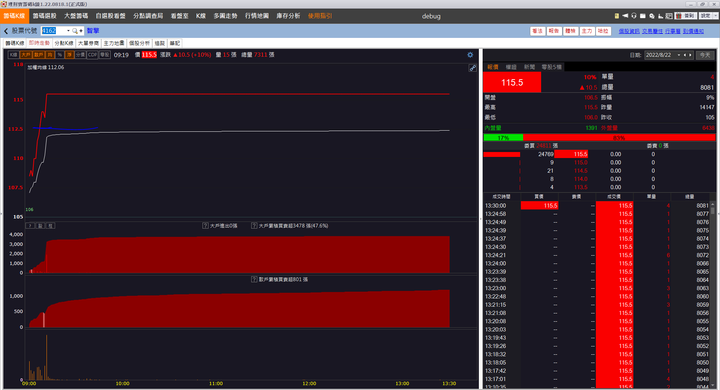Switch to the 分點K線 sub-tab

[x=64, y=43]
